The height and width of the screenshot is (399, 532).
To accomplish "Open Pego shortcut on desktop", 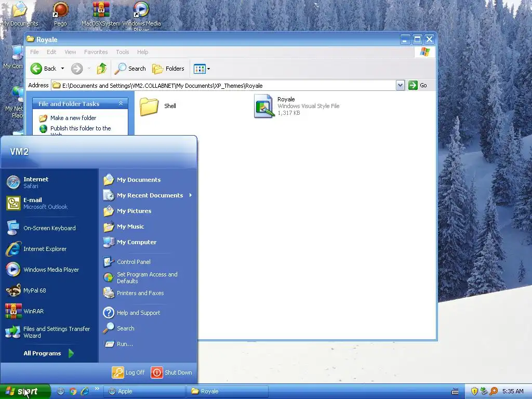I will click(x=60, y=14).
